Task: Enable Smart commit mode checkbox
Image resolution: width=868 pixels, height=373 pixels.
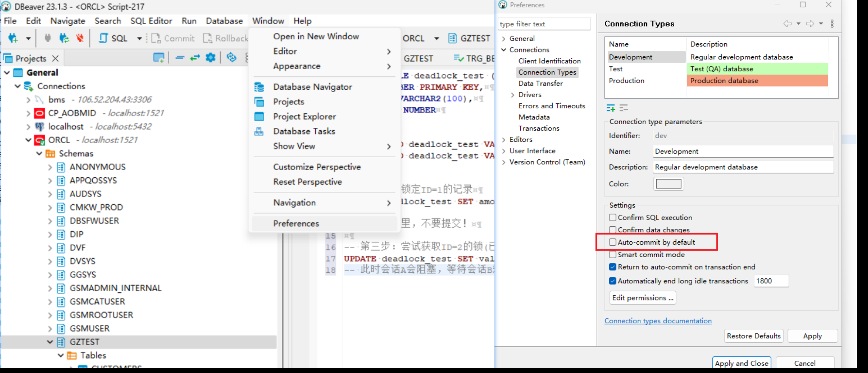Action: (x=613, y=254)
